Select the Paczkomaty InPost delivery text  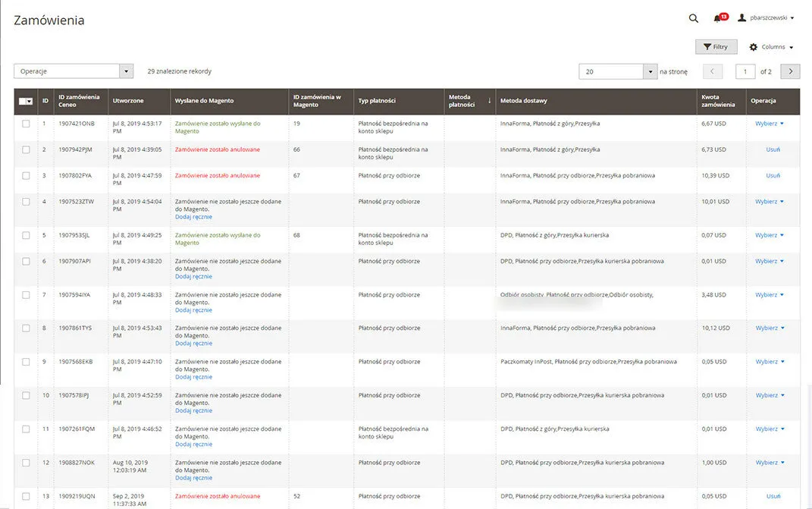pos(588,362)
